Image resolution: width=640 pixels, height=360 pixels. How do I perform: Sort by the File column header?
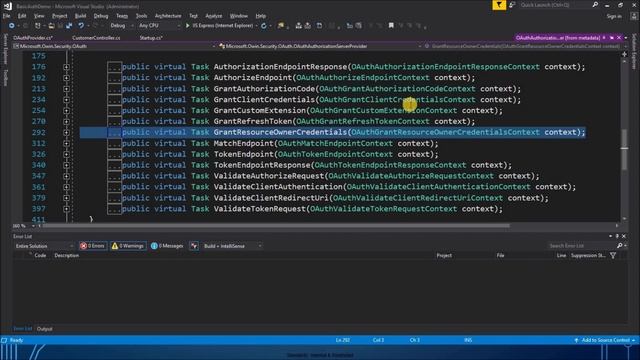[500, 256]
